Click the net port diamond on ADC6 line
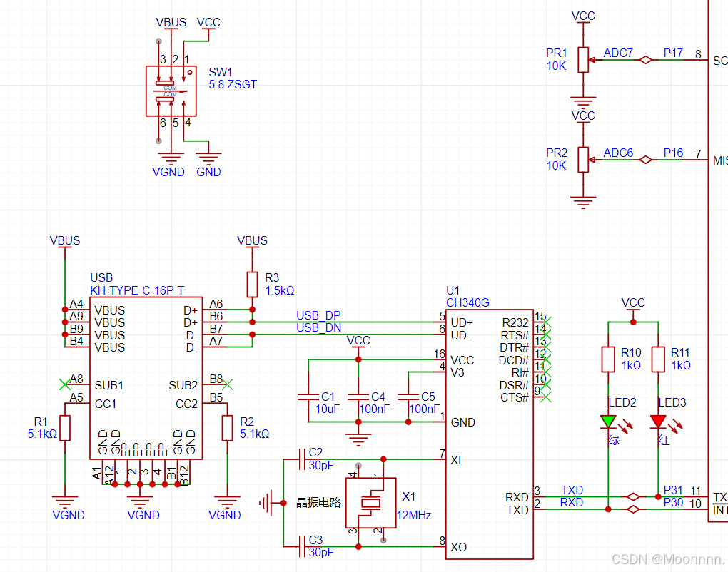 [x=646, y=160]
